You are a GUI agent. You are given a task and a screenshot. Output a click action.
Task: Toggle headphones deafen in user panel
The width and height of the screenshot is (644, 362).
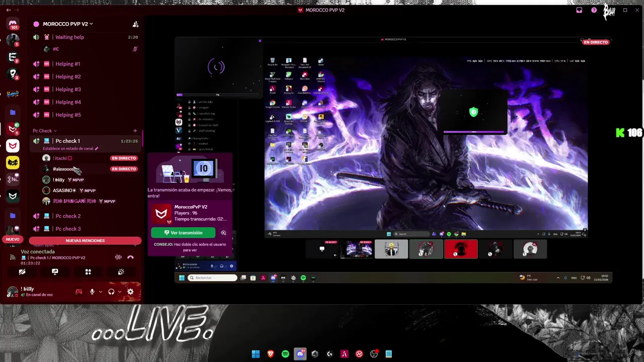coord(111,292)
